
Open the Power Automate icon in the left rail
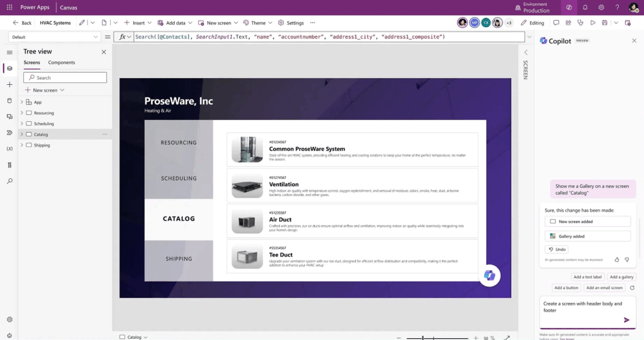9,133
